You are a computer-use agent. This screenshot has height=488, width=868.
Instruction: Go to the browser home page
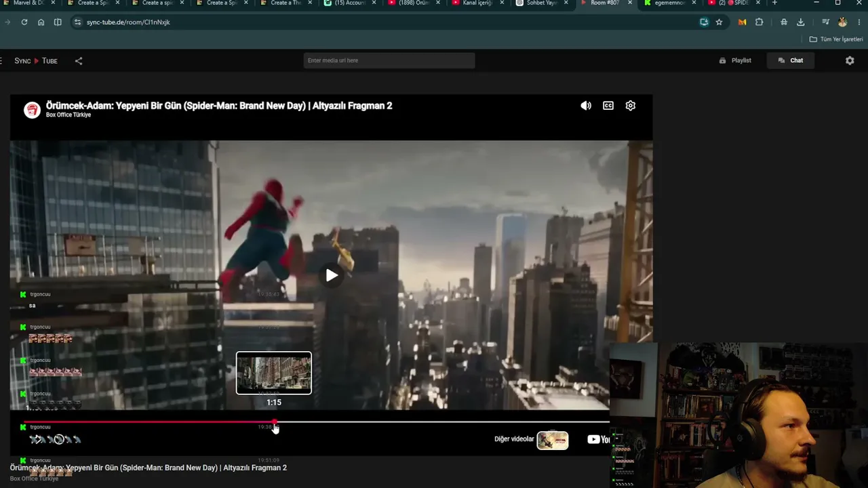coord(41,22)
